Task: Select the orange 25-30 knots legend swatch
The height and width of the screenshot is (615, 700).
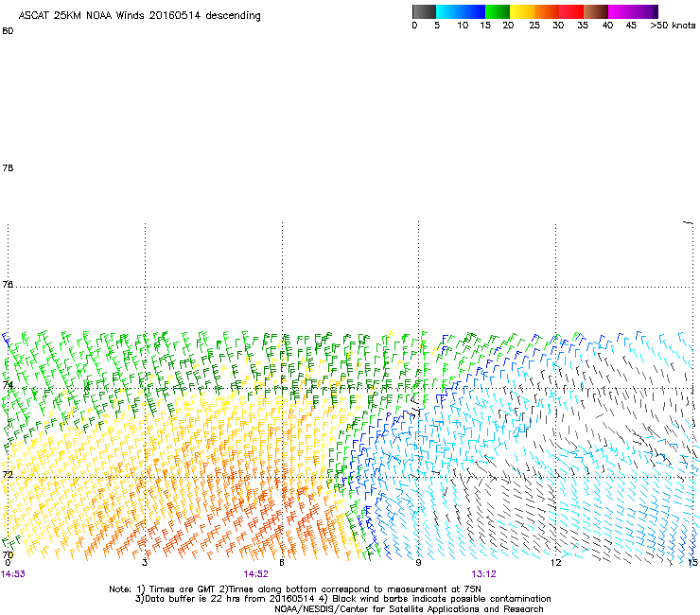Action: point(547,11)
